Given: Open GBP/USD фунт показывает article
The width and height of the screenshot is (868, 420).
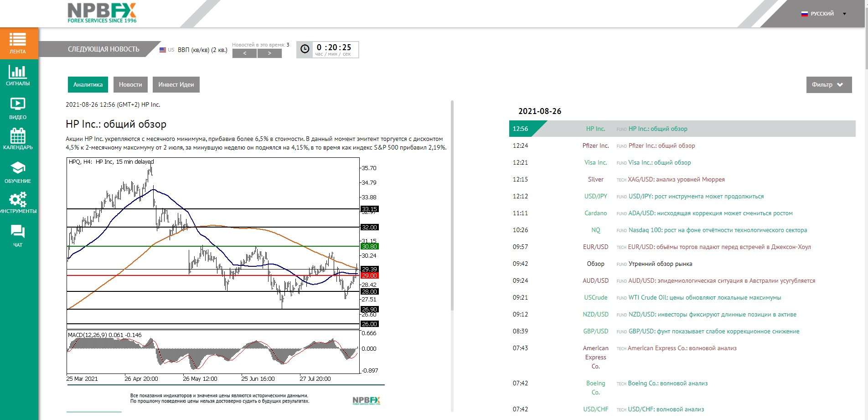Looking at the screenshot, I should 714,331.
